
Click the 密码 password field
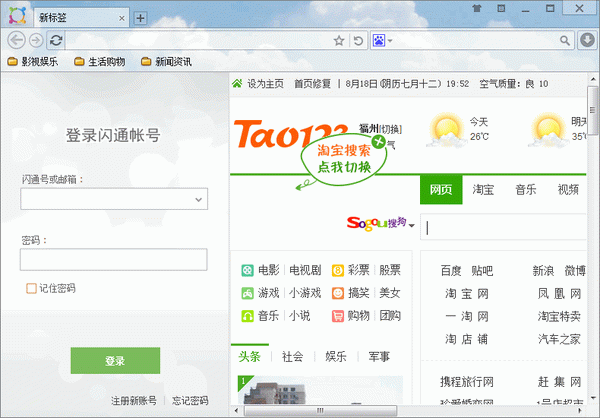pos(114,260)
